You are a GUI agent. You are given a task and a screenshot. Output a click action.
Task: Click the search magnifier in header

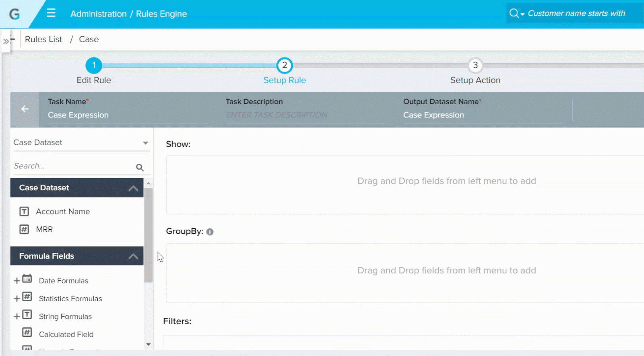coord(514,13)
